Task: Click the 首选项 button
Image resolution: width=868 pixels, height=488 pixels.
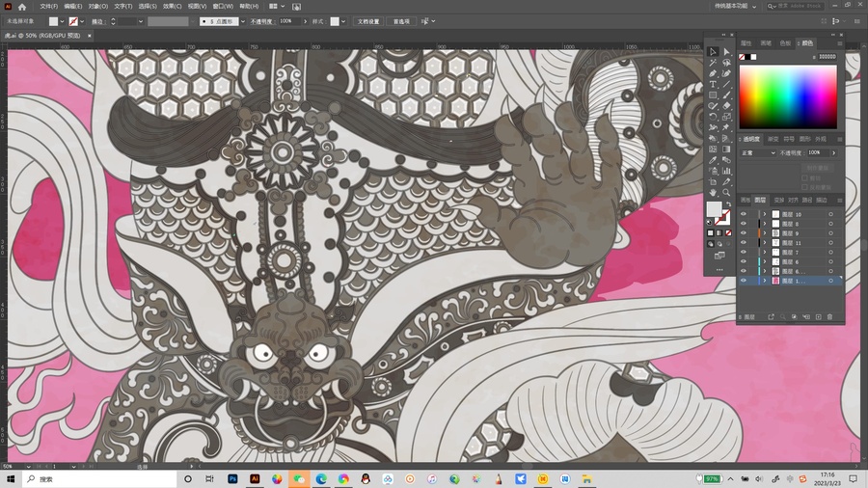Action: point(401,21)
